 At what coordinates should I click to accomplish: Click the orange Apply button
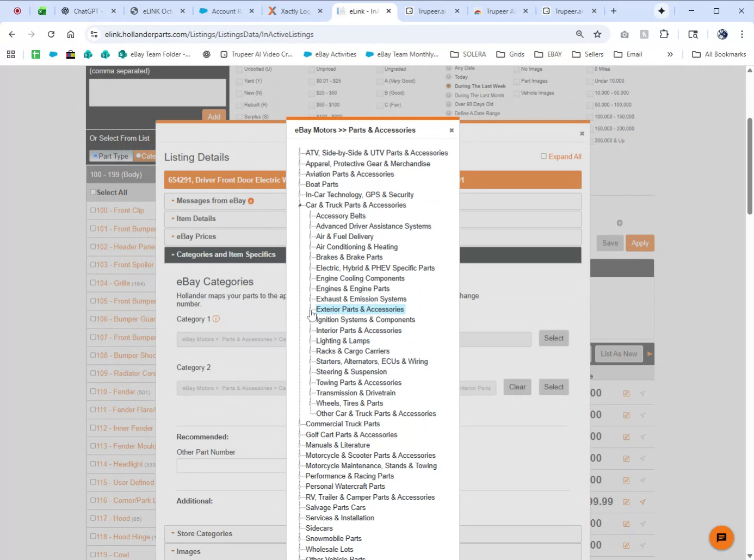pos(640,243)
